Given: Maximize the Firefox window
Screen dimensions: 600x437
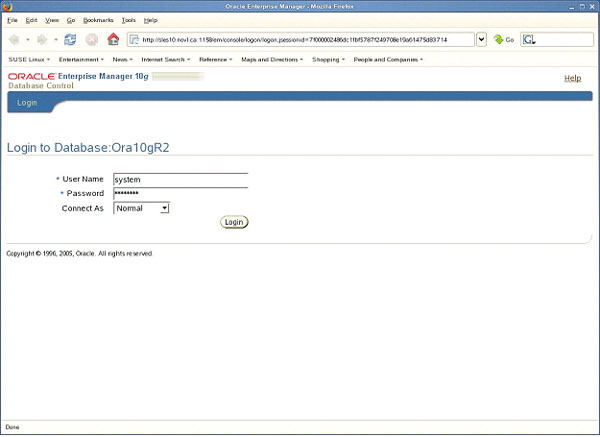Looking at the screenshot, I should [x=582, y=7].
